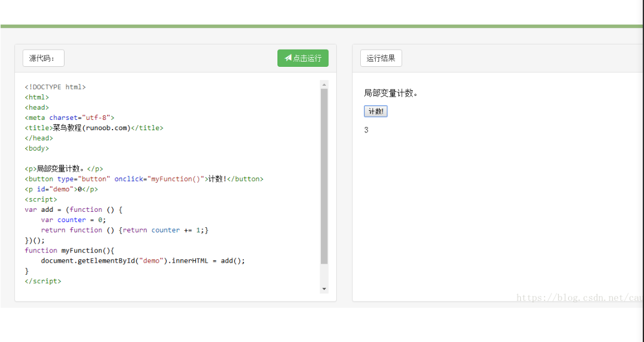Click the '})();' line in the code

pyautogui.click(x=34, y=240)
